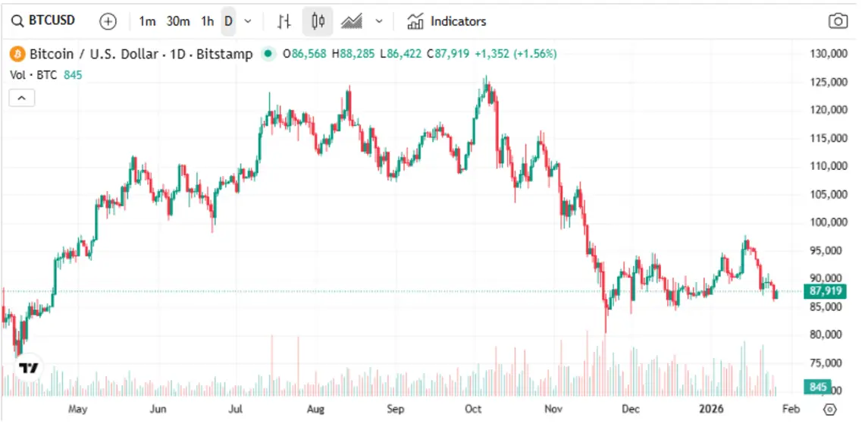Open the BTCUSD symbol search

44,21
